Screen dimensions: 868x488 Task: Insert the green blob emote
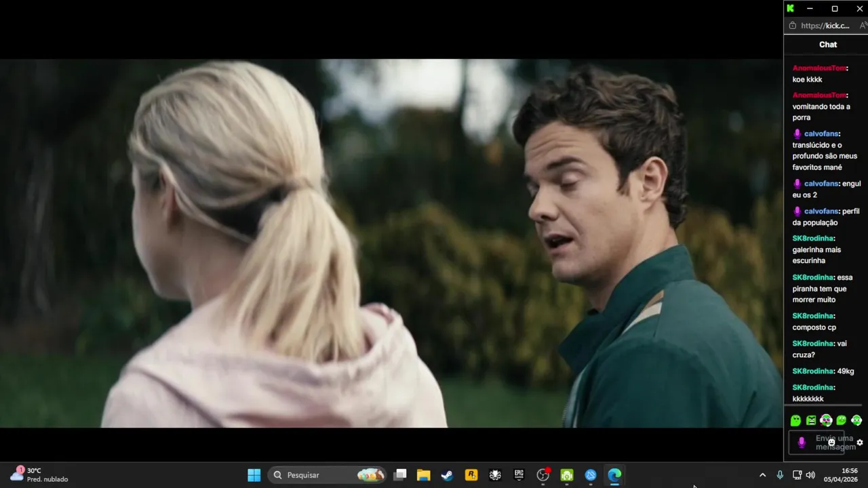coord(795,421)
